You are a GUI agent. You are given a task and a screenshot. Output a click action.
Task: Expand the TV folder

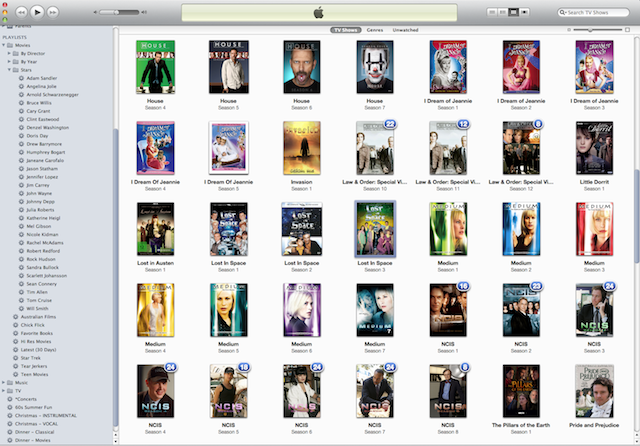4,391
